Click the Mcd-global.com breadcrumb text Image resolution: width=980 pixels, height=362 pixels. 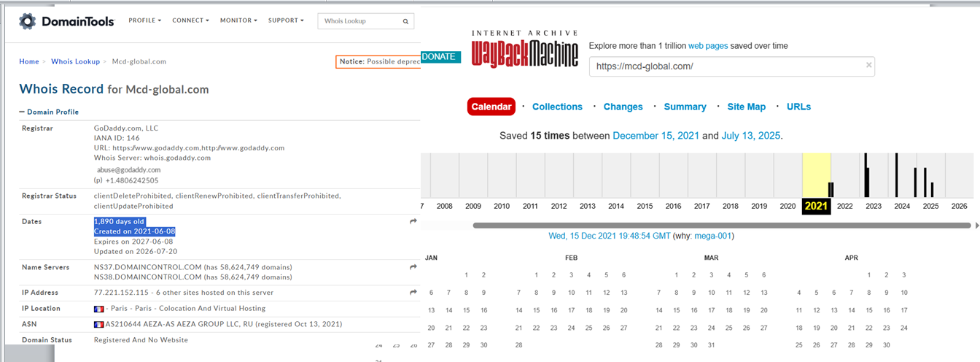tap(139, 61)
